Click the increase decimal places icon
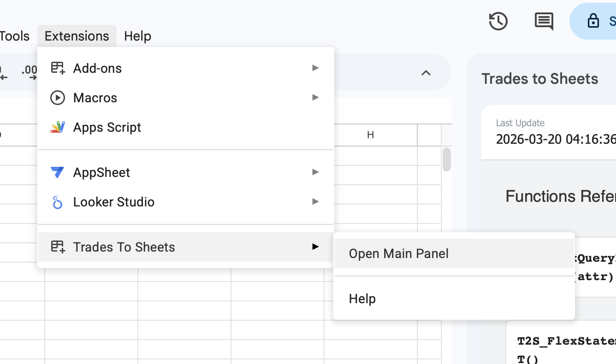 (x=30, y=72)
